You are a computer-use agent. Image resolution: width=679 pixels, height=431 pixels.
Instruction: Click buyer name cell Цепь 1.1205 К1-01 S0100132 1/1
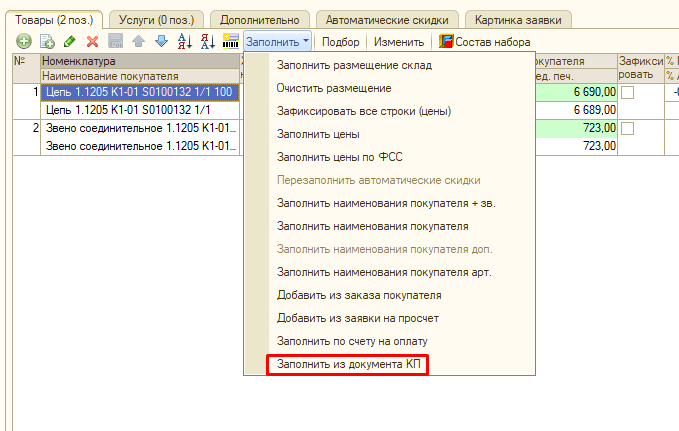(x=140, y=110)
